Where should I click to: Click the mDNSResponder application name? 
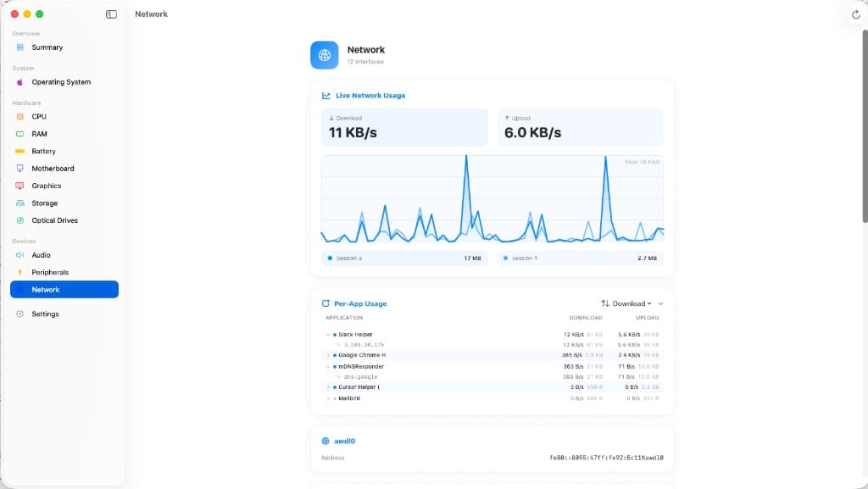(361, 367)
